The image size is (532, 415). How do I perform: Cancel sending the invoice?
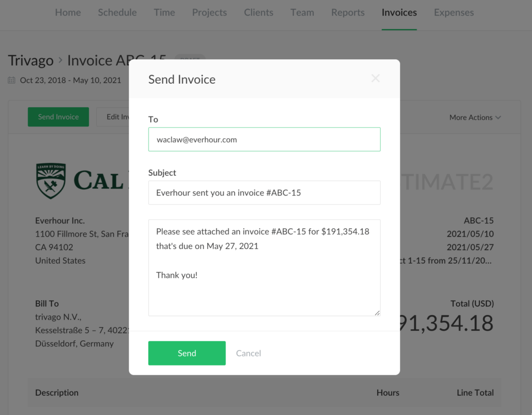pyautogui.click(x=248, y=353)
